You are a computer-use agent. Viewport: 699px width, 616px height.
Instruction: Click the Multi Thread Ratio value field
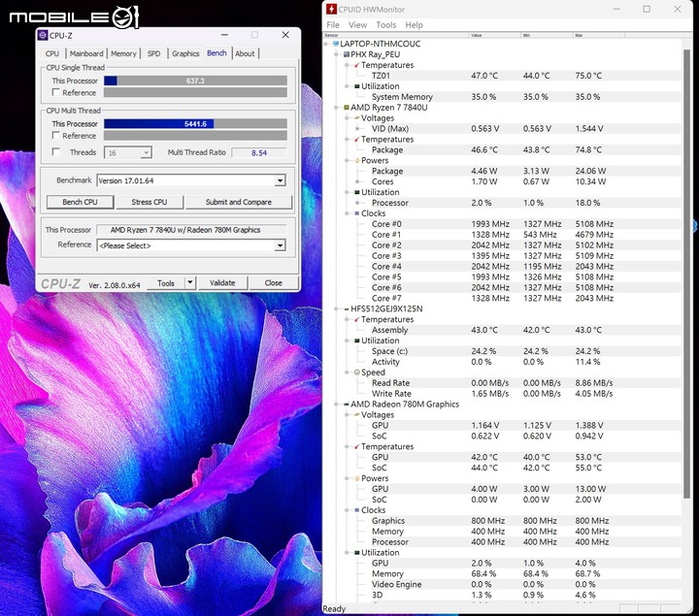(259, 152)
